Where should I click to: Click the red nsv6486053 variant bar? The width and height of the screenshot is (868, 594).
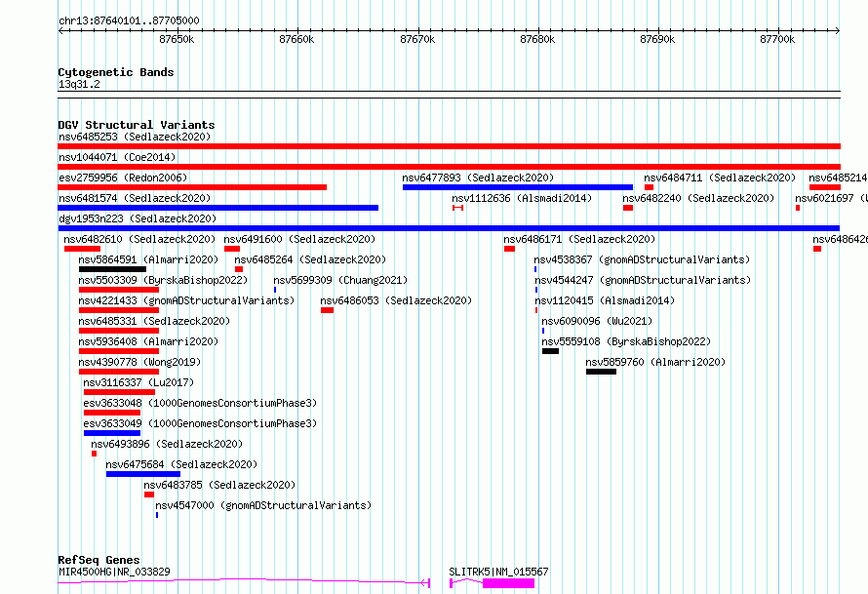pos(327,310)
